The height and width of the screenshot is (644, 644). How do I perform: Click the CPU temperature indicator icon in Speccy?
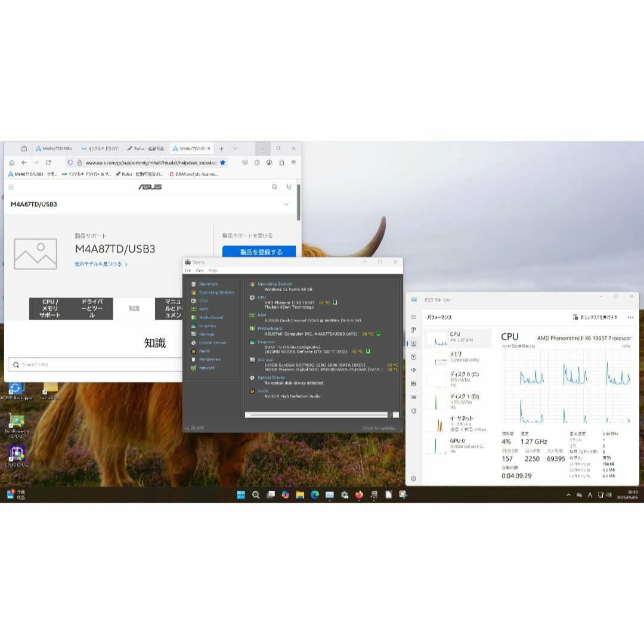pos(335,302)
